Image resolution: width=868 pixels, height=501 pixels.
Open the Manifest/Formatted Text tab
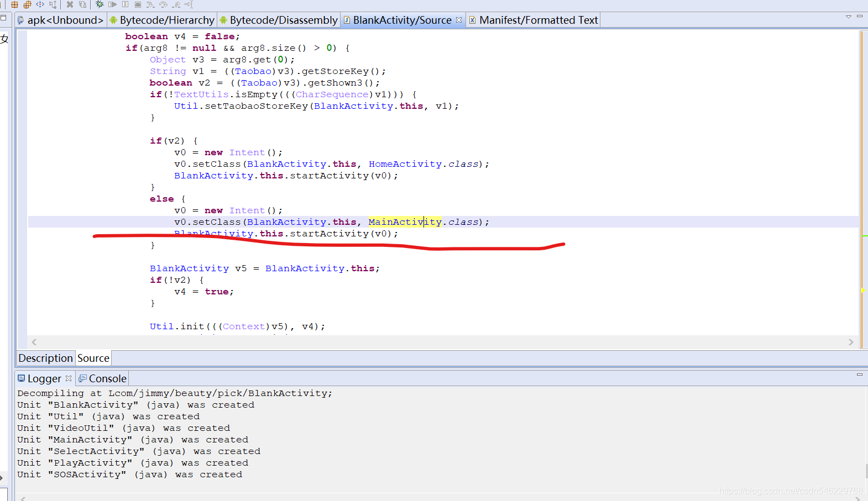pyautogui.click(x=534, y=20)
